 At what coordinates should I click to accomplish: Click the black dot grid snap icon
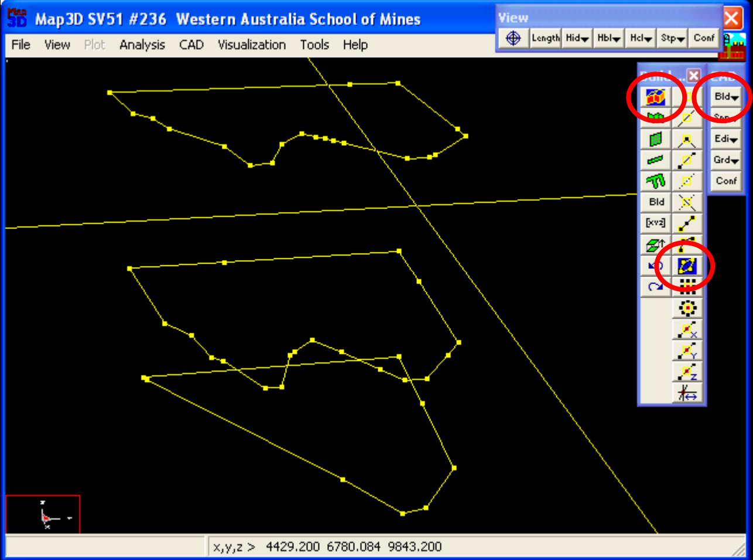coord(687,286)
